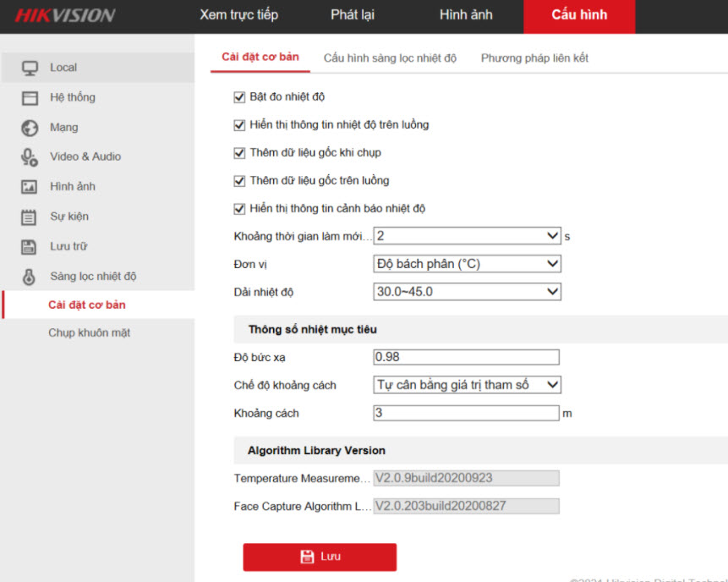Screen dimensions: 728x582
Task: Toggle Thêm dữ liệu gốc khi chụp checkbox
Action: click(x=239, y=153)
